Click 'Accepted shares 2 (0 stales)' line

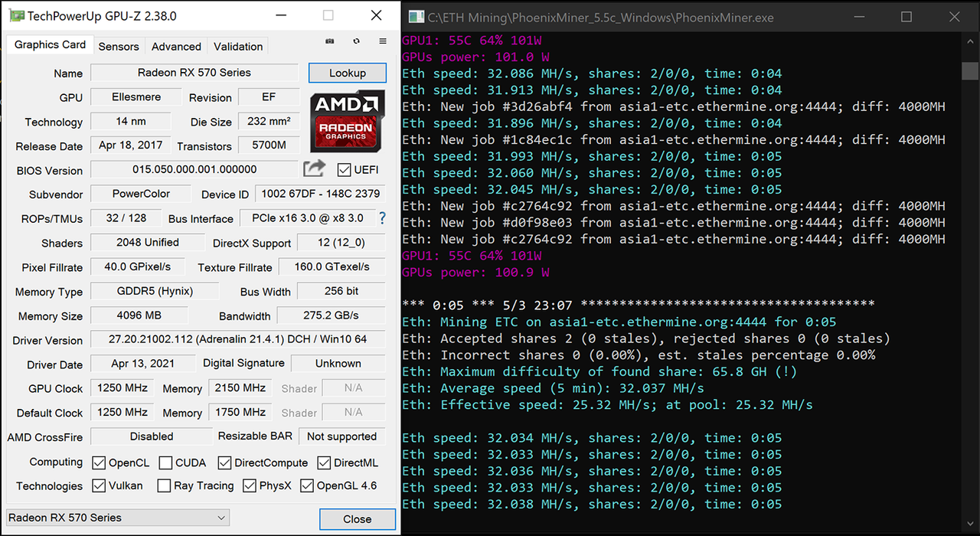[x=645, y=338]
